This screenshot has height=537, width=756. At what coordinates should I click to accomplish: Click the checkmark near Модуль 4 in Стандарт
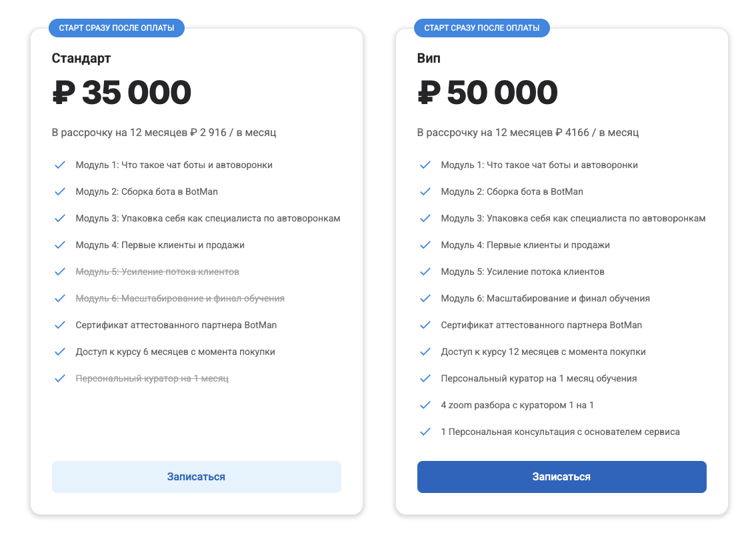[60, 244]
